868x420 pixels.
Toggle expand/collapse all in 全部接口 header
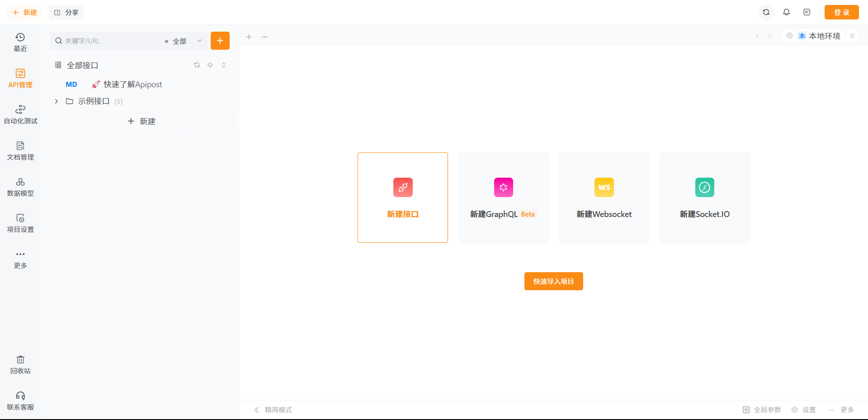coord(223,65)
